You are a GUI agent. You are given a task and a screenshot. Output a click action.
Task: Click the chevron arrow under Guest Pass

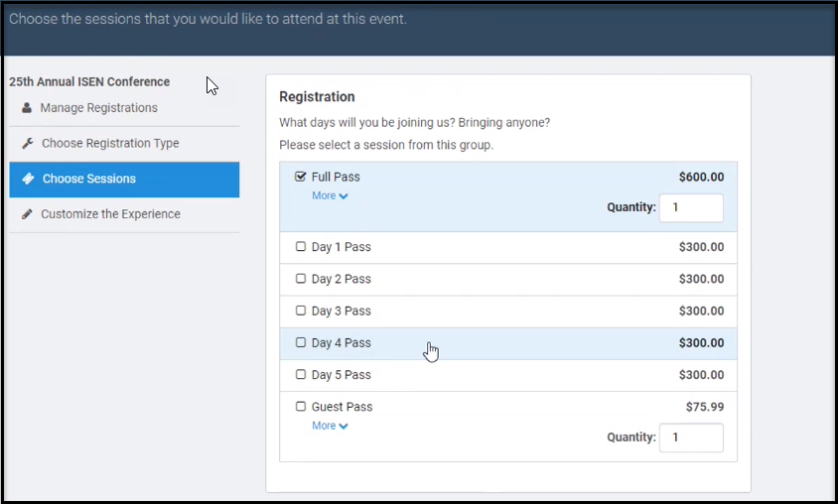344,428
